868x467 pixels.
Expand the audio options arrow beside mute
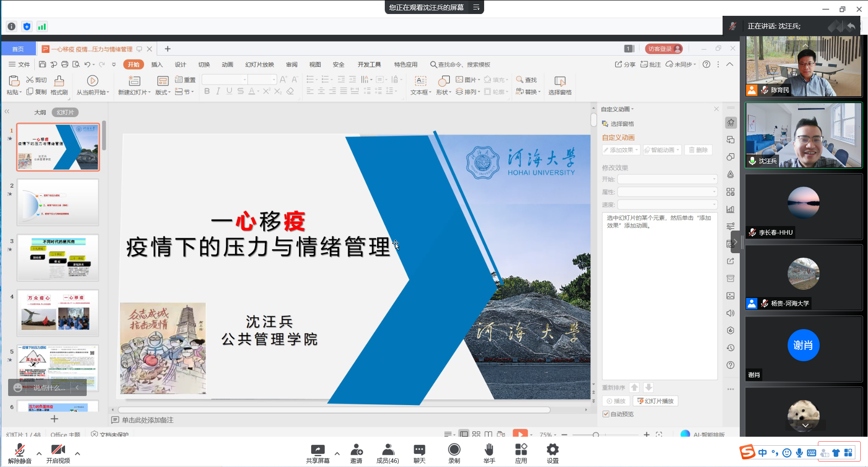(39, 453)
